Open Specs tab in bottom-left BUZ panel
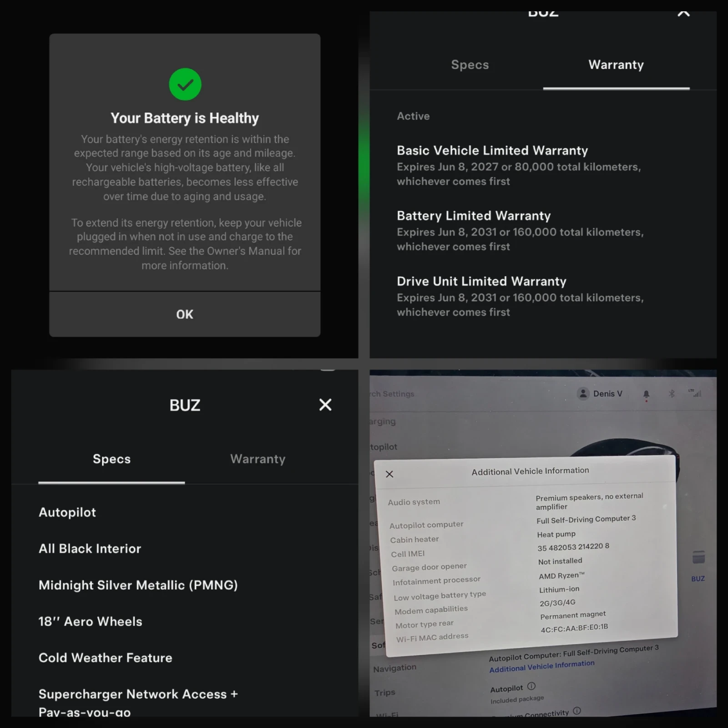This screenshot has height=728, width=728. pos(111,459)
